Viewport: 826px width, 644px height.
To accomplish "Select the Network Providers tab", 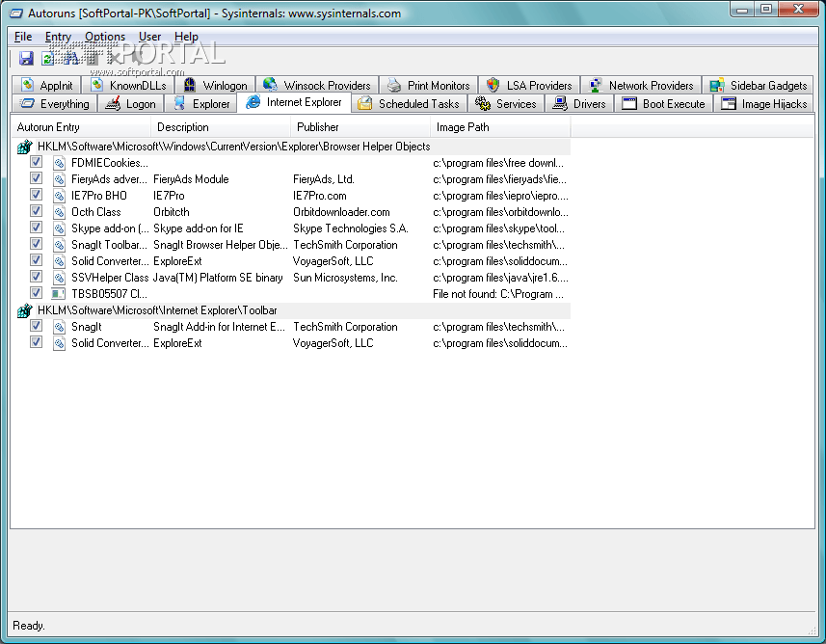I will (x=641, y=86).
